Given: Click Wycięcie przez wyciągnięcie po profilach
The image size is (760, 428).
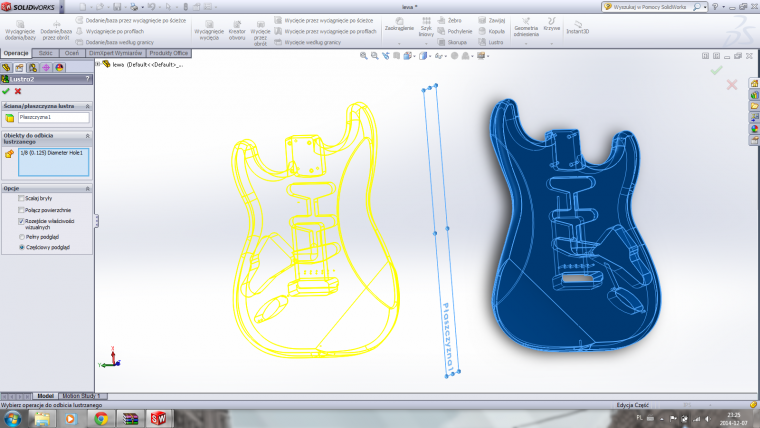Looking at the screenshot, I should point(326,31).
